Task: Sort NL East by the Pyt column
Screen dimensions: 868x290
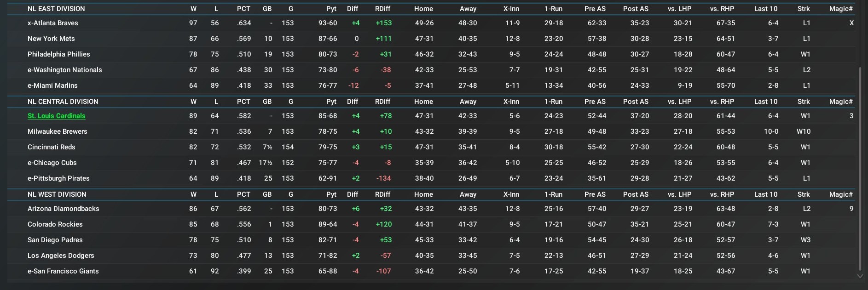Action: point(331,9)
